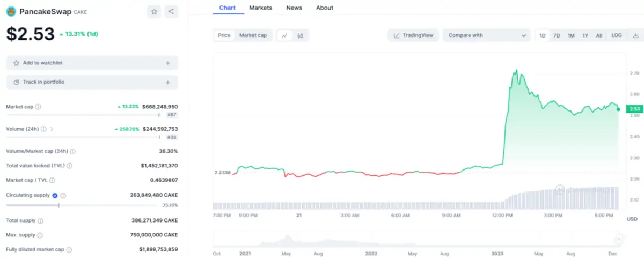Set chart range to 1Y
Viewport: 644px width, 259px height.
(x=585, y=35)
